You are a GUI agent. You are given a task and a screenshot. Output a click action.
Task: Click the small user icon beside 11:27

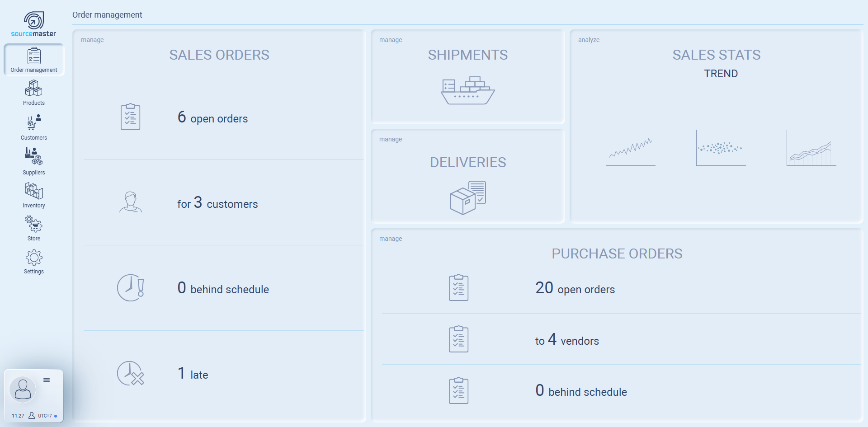point(32,416)
